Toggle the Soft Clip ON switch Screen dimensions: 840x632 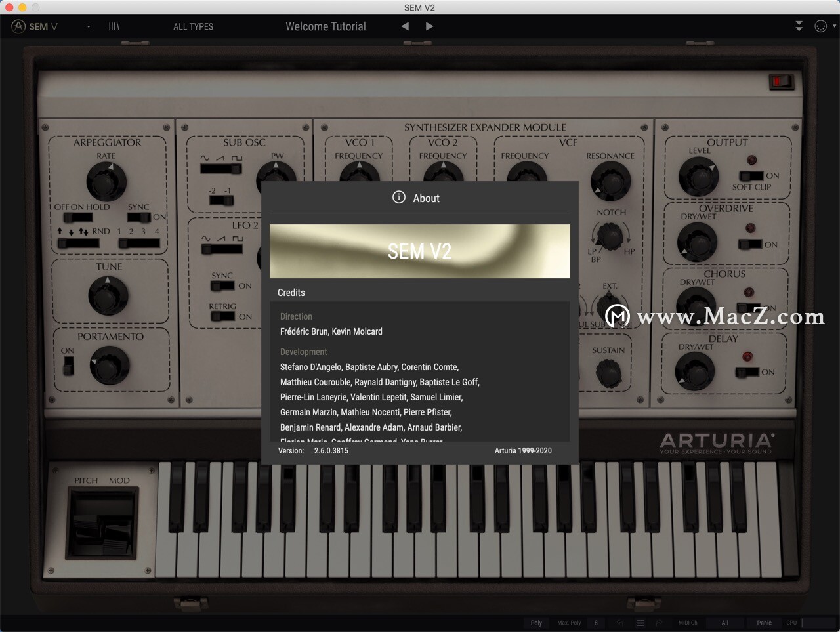coord(751,176)
